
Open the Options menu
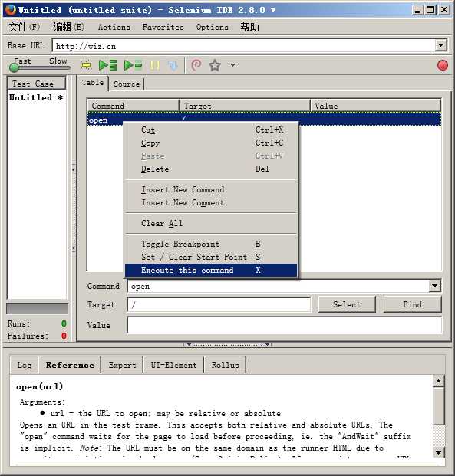click(212, 27)
